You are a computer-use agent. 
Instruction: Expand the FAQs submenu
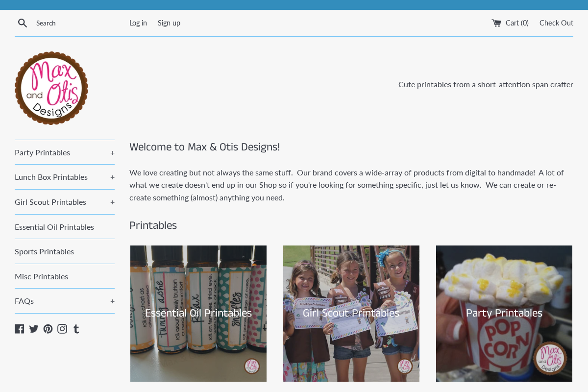(112, 301)
